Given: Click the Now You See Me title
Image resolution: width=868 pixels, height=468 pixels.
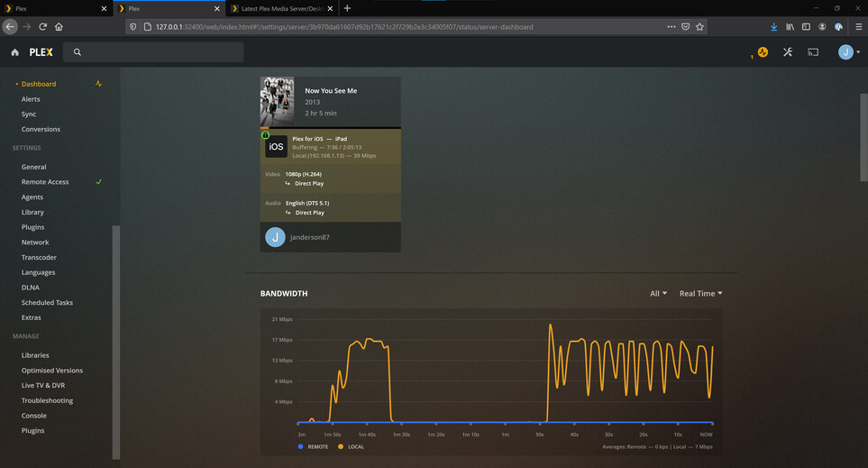Looking at the screenshot, I should [331, 91].
